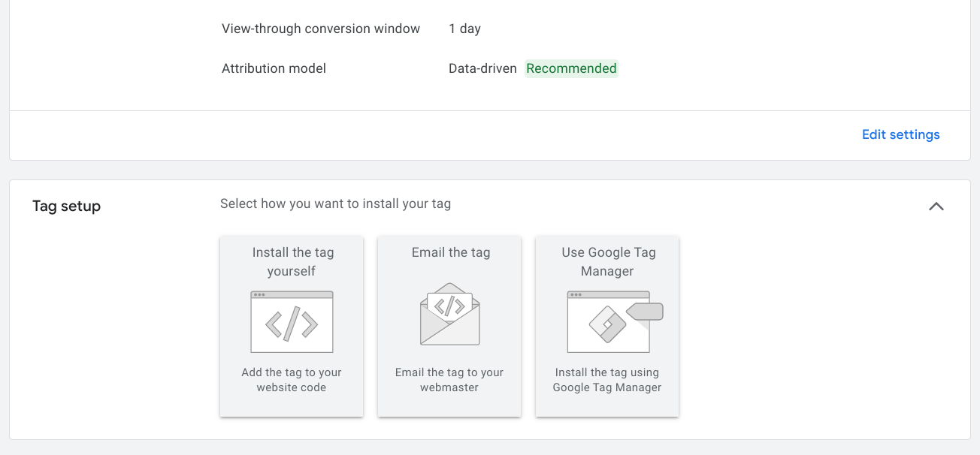Click 'Select how you want to install your tag' text
The image size is (980, 455).
335,204
